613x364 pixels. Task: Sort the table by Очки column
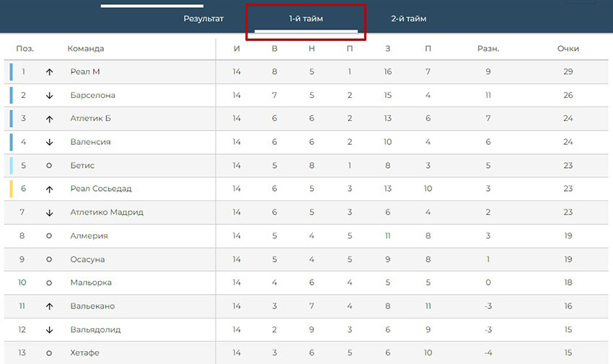[x=568, y=49]
